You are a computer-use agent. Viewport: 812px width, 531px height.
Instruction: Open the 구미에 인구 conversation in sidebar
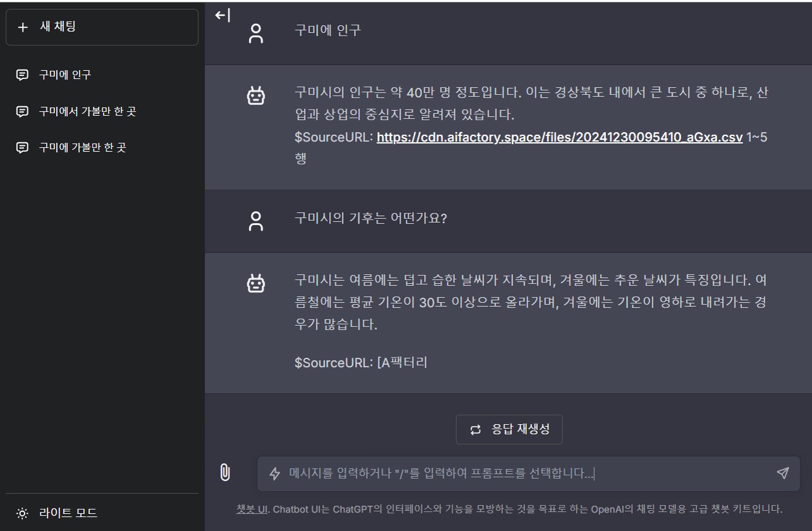point(64,75)
